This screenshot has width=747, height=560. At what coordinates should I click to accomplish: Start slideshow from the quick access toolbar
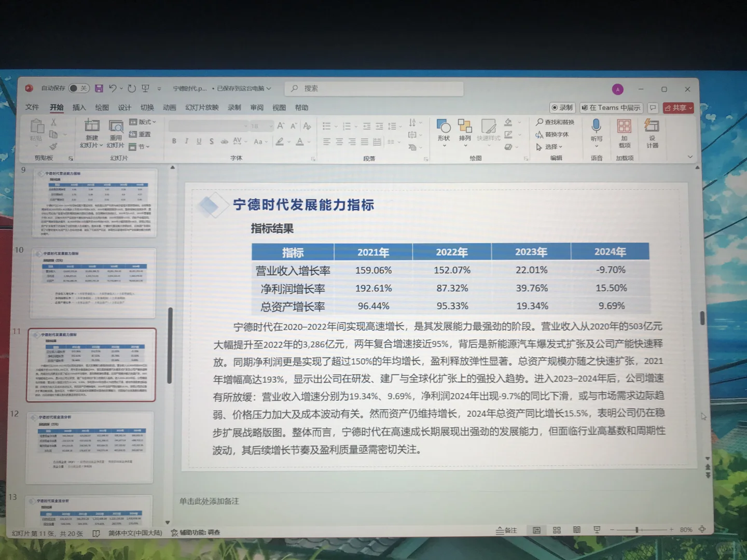tap(146, 89)
